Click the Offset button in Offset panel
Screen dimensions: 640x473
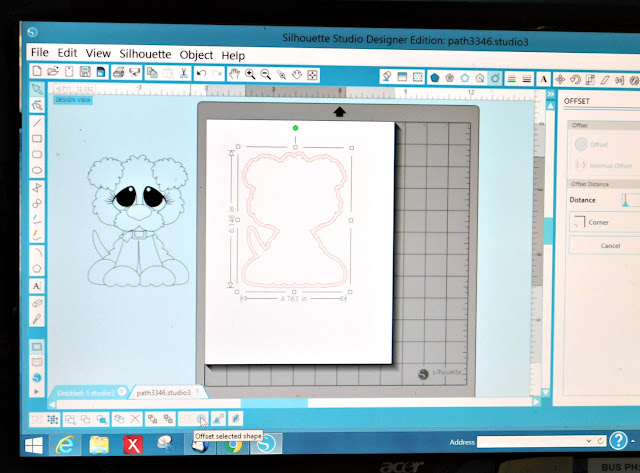pyautogui.click(x=591, y=144)
